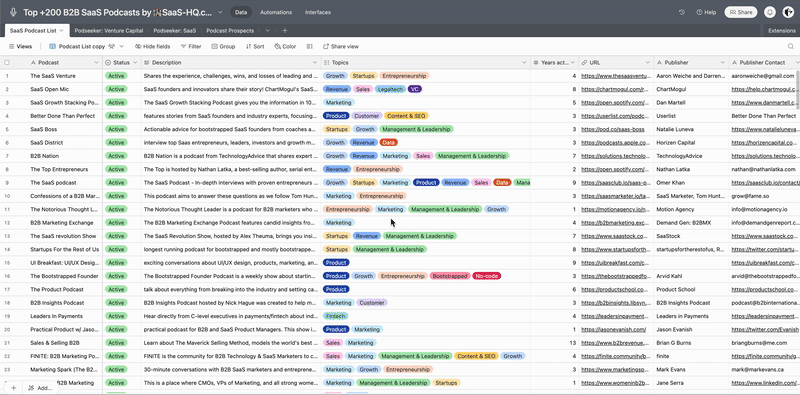Toggle the select-all rows checkbox

click(7, 63)
